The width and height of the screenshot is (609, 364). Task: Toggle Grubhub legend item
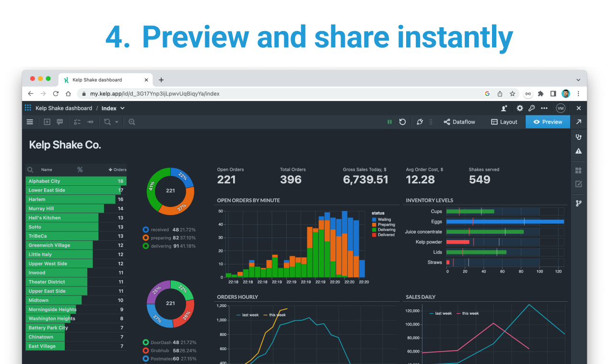pos(169,351)
